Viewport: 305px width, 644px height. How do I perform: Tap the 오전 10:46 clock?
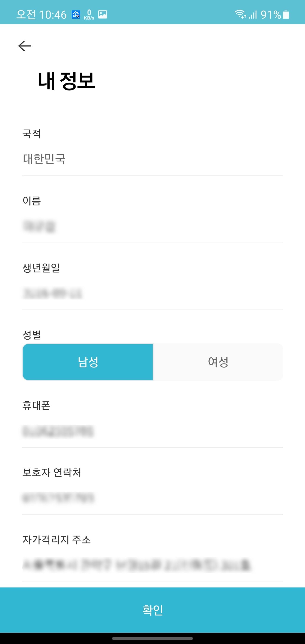[41, 15]
